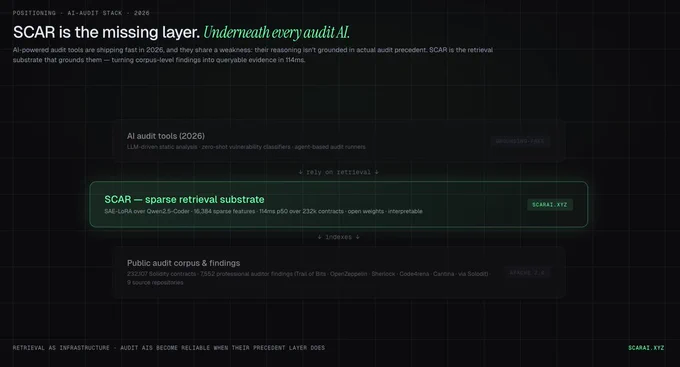This screenshot has width=680, height=367.
Task: Click the italic 'Underneath every audit AI.' tagline
Action: tap(276, 33)
